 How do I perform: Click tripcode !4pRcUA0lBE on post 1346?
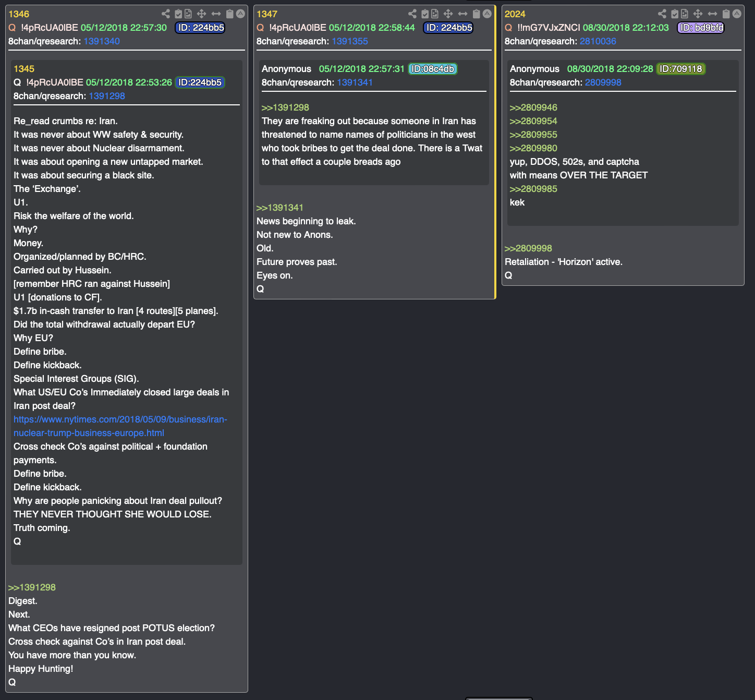[x=50, y=28]
